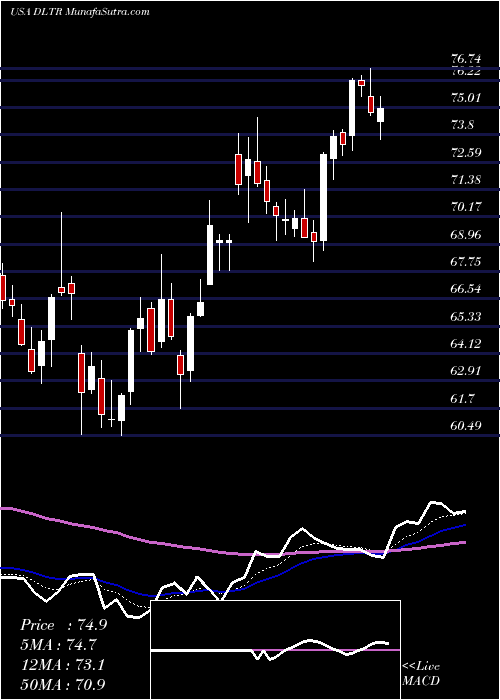Screen dimensions: 500x700
Task: Click the 61.7 price axis label
Action: click(463, 398)
